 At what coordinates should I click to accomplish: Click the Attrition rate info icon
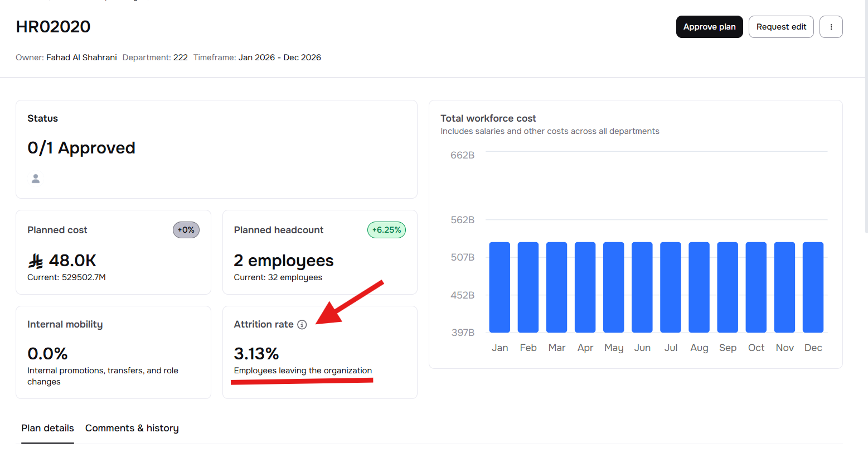[x=302, y=325]
